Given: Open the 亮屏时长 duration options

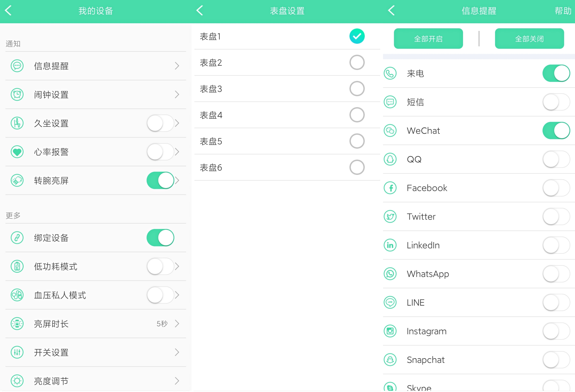Looking at the screenshot, I should coord(177,324).
